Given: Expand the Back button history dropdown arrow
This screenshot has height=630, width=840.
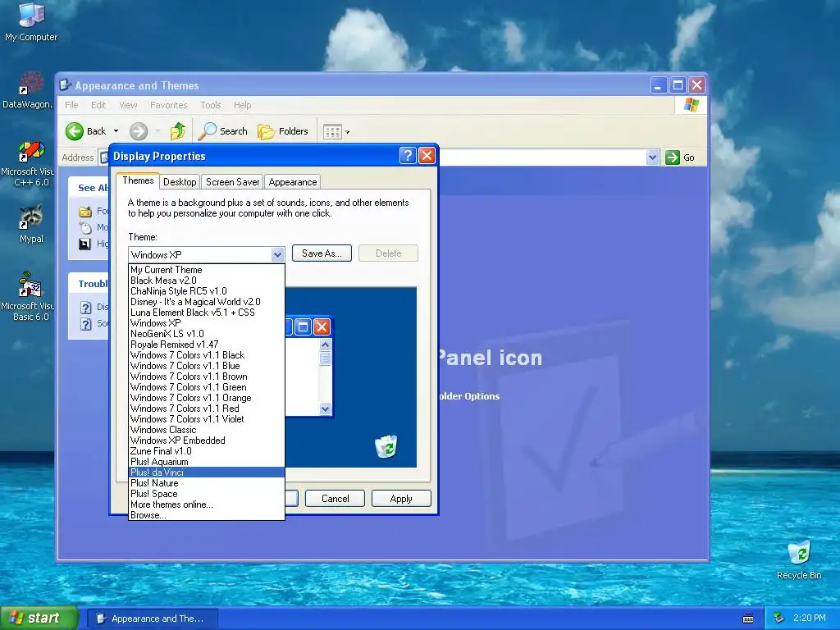Looking at the screenshot, I should click(116, 131).
